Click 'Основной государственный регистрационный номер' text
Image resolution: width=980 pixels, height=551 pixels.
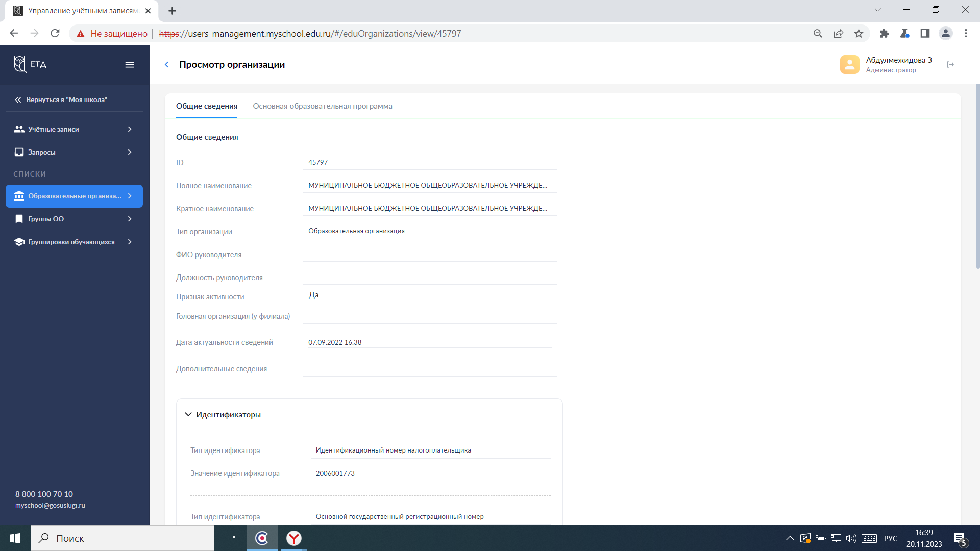point(400,516)
